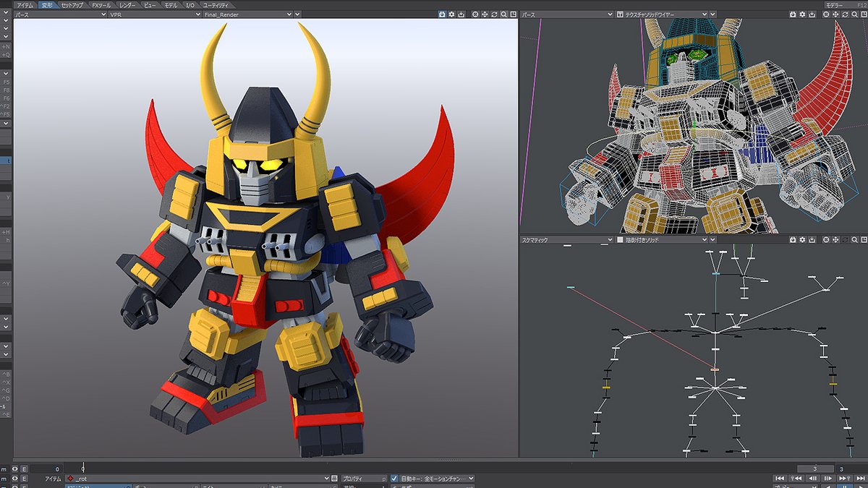Click the zoom magnifier icon in the schematic viewport
This screenshot has height=488, width=868.
click(x=854, y=239)
